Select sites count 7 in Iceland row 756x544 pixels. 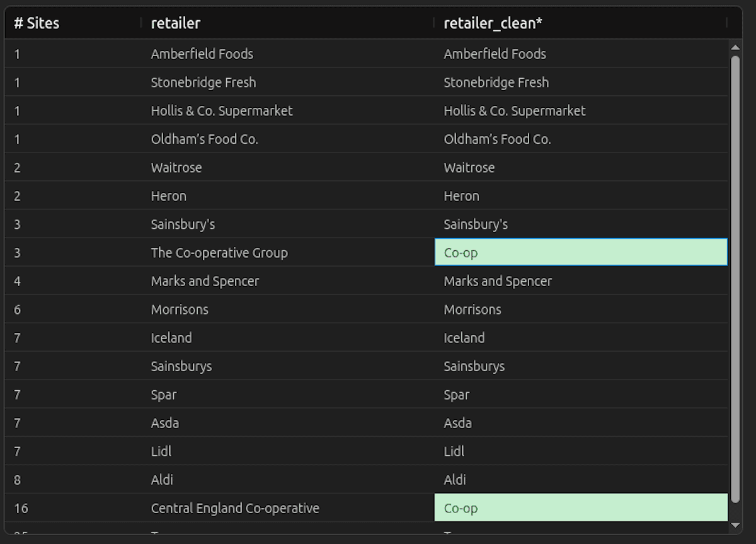pos(17,338)
